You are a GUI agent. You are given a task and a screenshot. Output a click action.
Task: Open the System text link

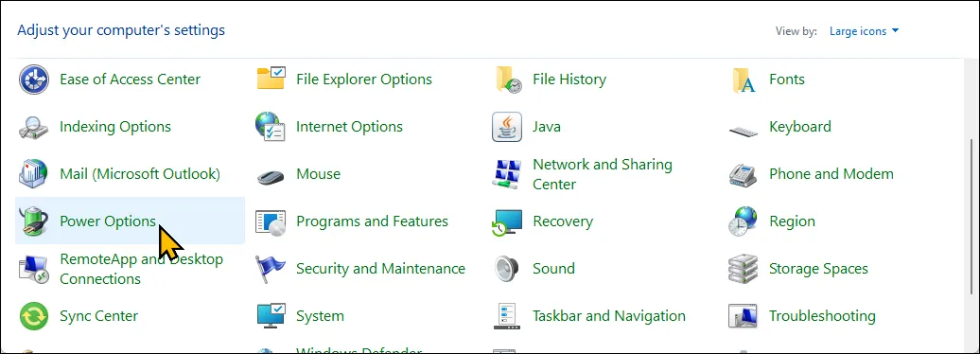click(x=320, y=316)
